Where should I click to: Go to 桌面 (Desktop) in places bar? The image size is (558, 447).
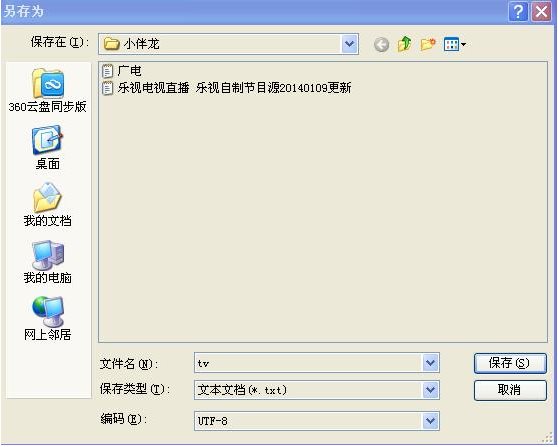coord(48,148)
